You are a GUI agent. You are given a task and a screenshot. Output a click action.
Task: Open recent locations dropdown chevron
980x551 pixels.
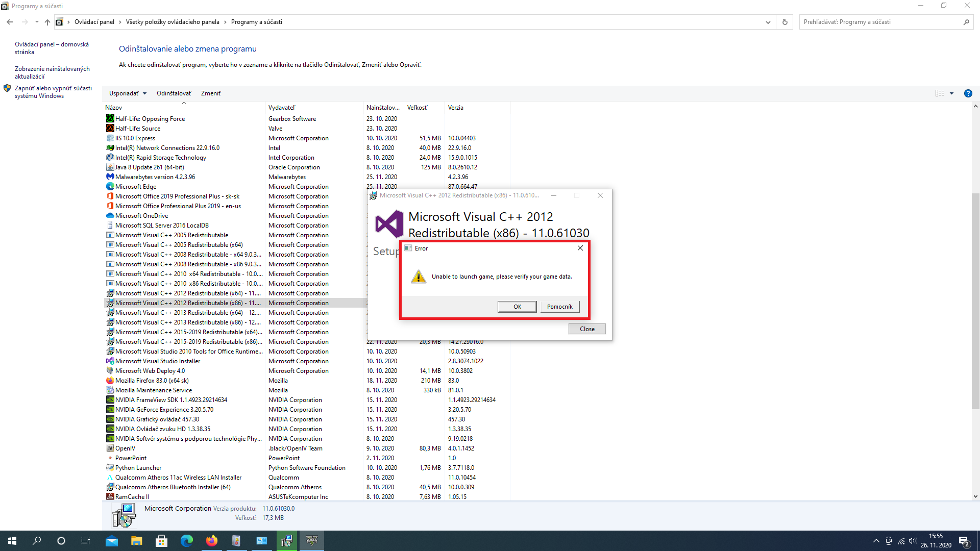[37, 22]
